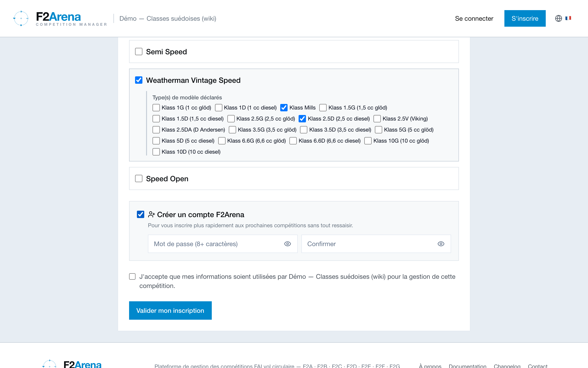Focus the Confirmer password field
This screenshot has width=588, height=368.
[376, 244]
